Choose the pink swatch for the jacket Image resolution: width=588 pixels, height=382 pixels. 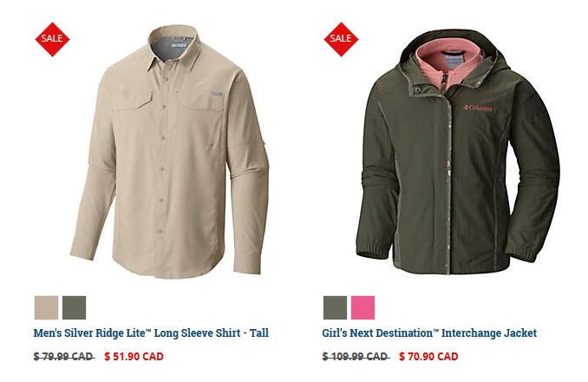pyautogui.click(x=363, y=307)
